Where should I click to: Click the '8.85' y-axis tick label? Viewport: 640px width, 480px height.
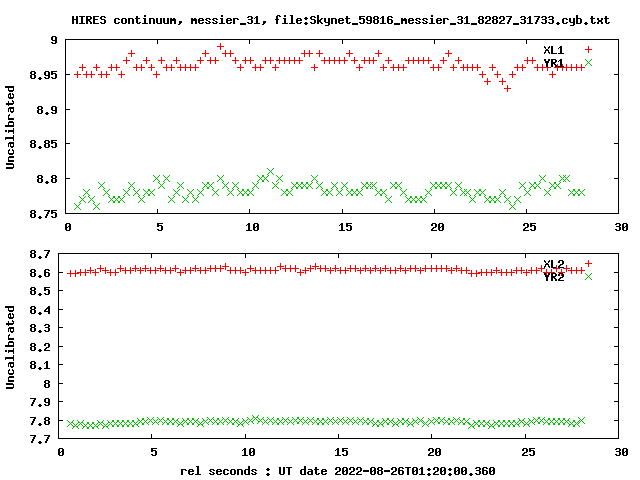pyautogui.click(x=43, y=144)
